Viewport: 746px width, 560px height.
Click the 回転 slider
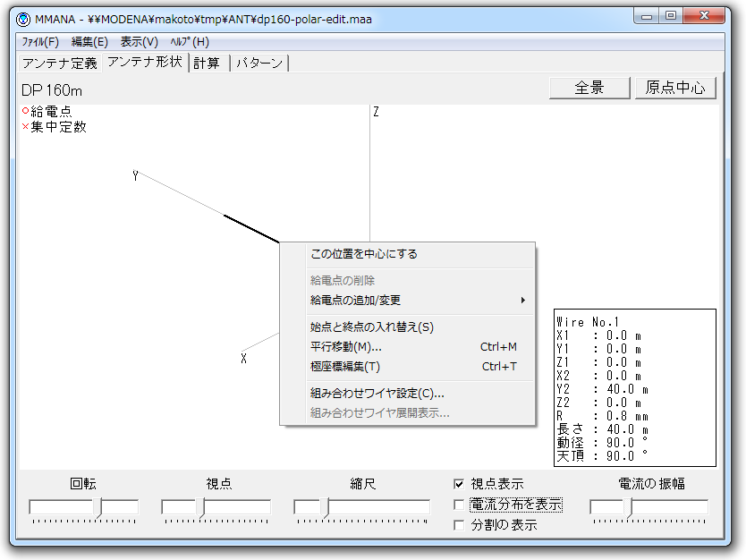(x=83, y=508)
